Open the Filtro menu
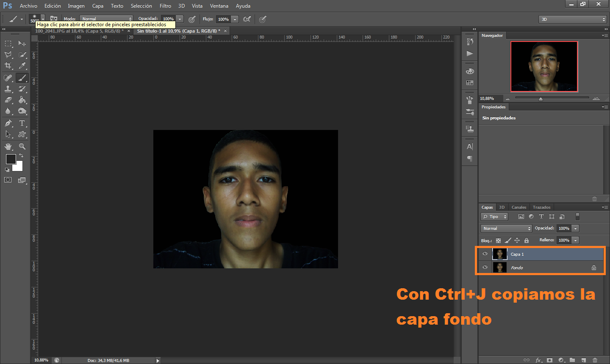 click(x=165, y=6)
